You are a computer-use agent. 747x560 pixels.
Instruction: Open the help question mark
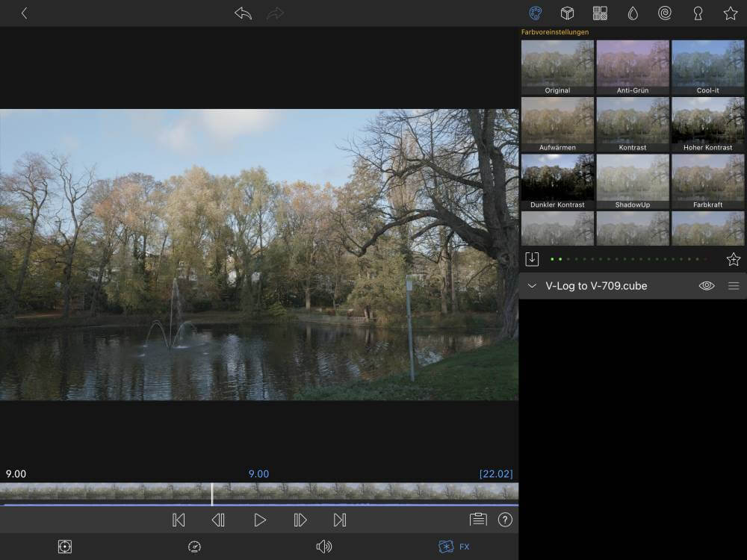[x=505, y=520]
